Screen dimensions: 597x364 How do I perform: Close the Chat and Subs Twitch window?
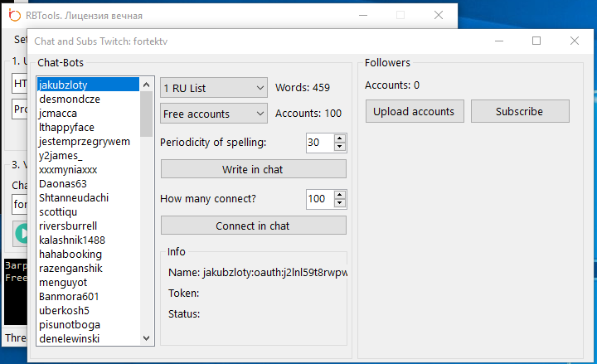pyautogui.click(x=575, y=41)
